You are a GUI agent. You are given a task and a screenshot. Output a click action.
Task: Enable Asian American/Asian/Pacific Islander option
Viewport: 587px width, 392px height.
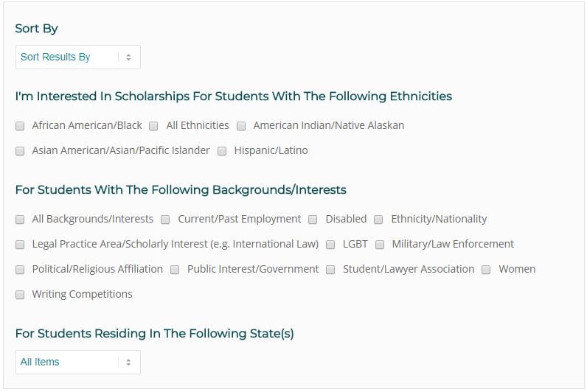(20, 151)
